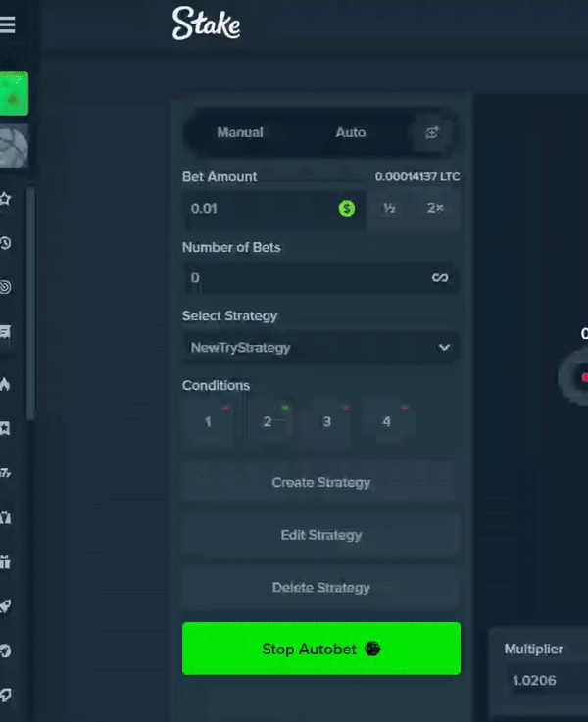
Task: Click the Multiplier label
Action: [x=534, y=649]
